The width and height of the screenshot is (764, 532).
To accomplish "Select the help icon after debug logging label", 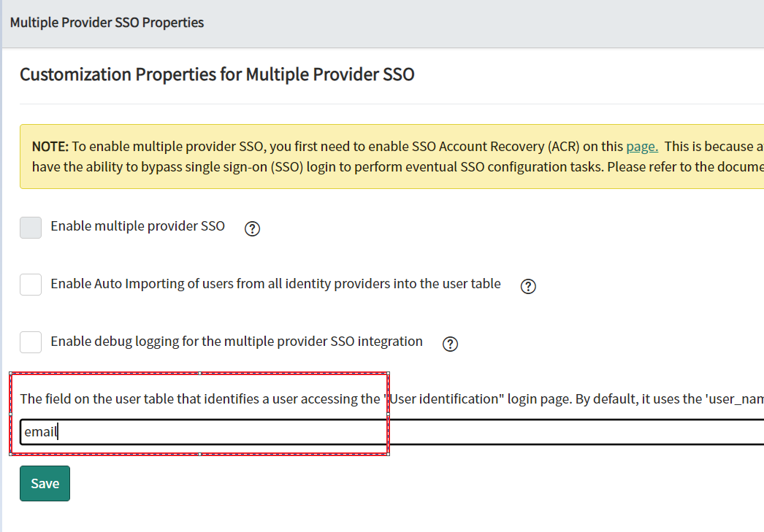I will click(x=450, y=344).
